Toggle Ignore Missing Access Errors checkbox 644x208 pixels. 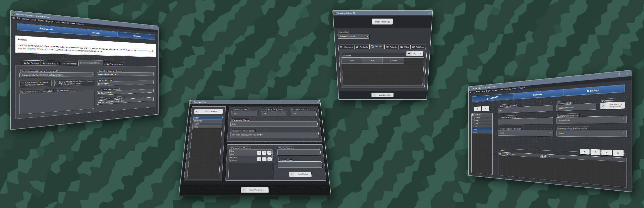(x=57, y=83)
